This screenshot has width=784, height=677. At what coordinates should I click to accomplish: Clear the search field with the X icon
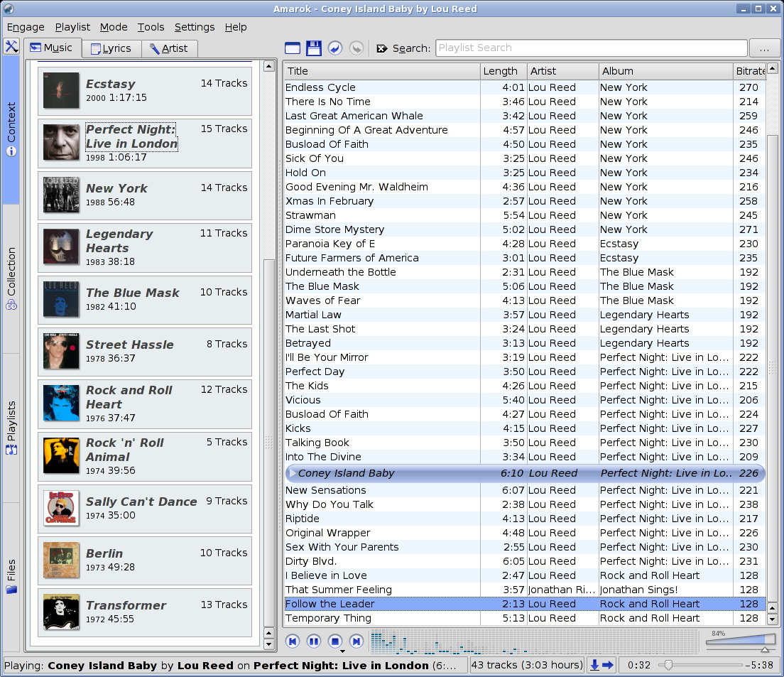point(382,48)
